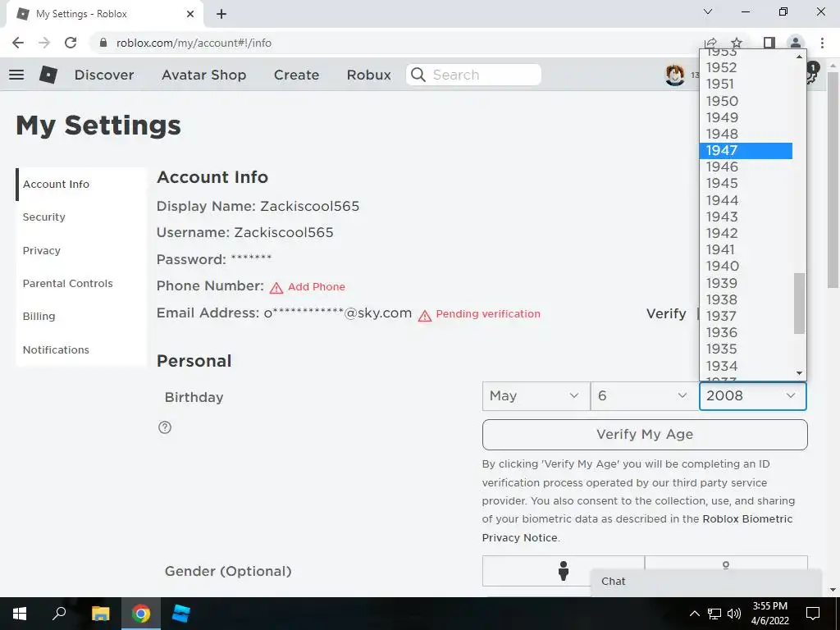Select year 1934 in the list
This screenshot has height=630, width=840.
[746, 366]
